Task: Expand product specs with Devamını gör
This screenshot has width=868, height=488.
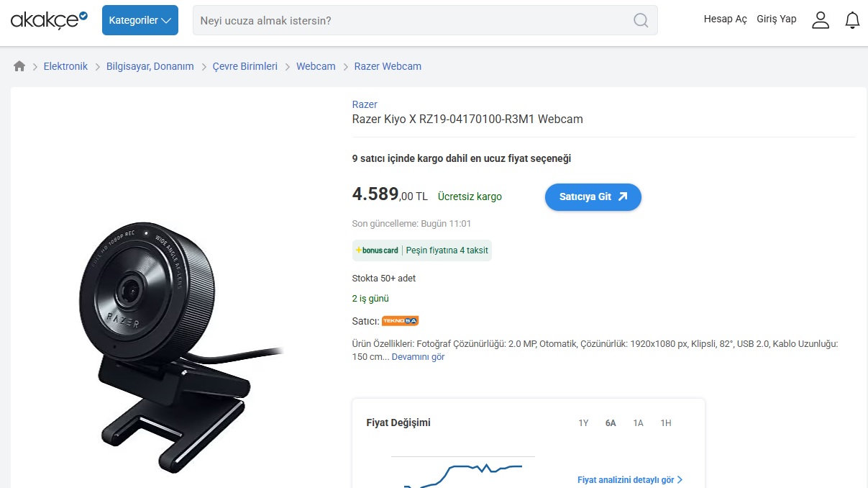Action: [x=418, y=357]
